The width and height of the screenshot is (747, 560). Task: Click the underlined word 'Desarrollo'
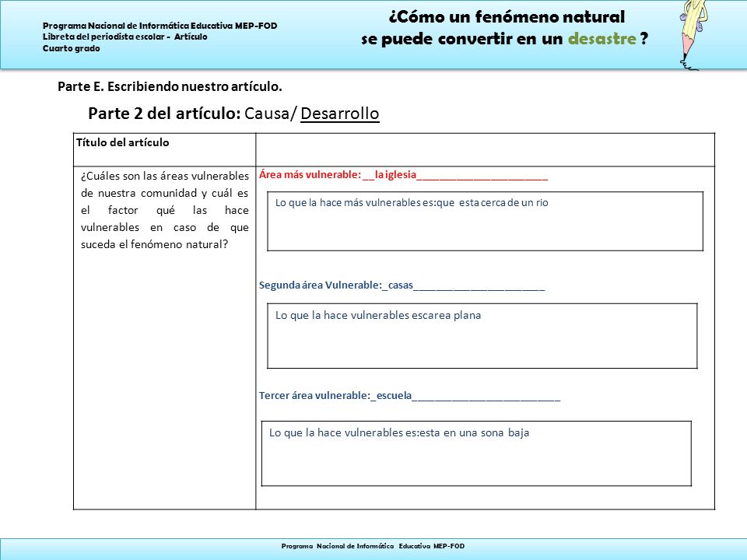pos(340,114)
